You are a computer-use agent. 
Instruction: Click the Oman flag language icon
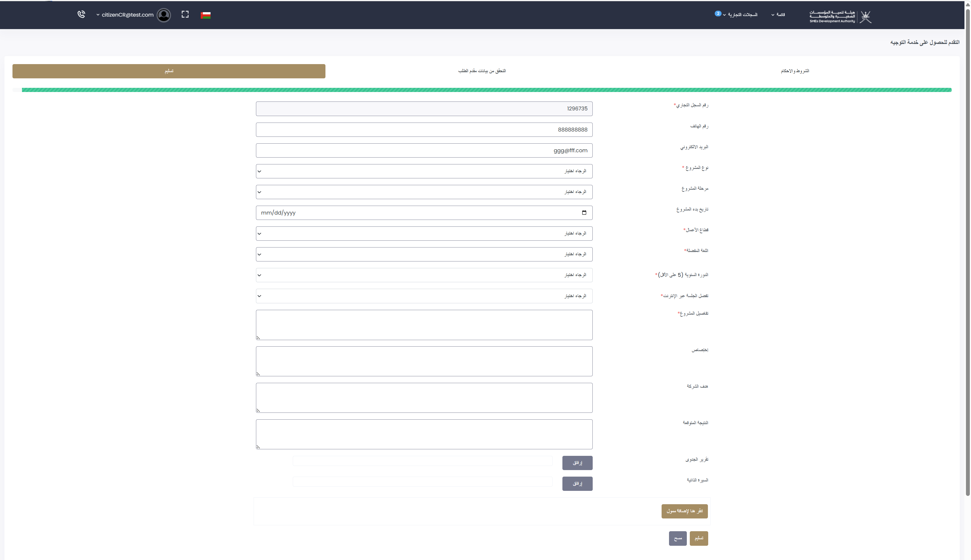(205, 15)
